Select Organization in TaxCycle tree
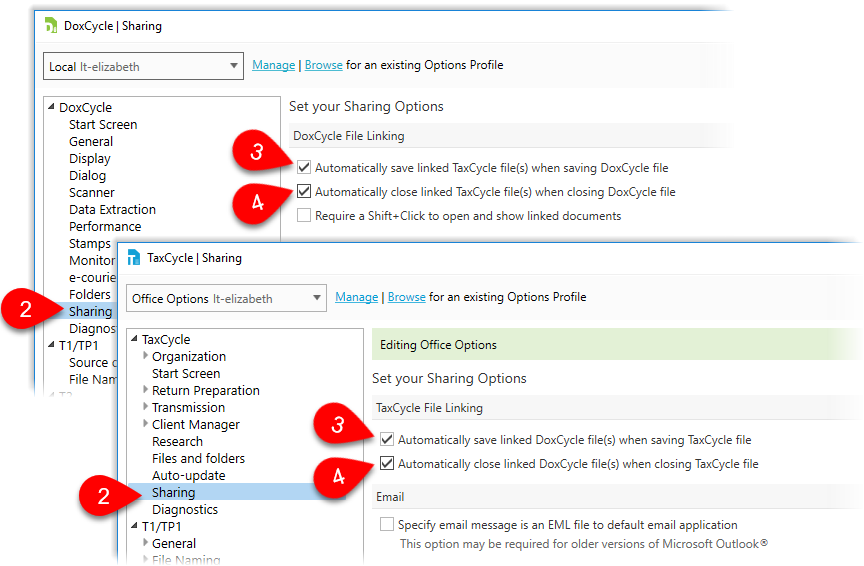 [189, 357]
